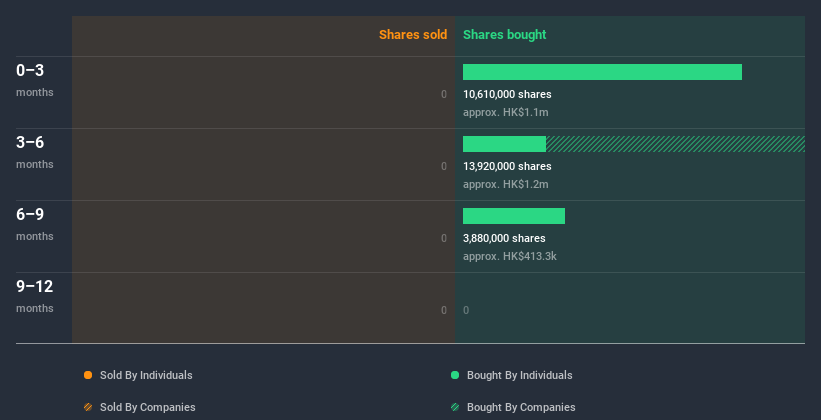821x420 pixels.
Task: Click the shares sold zero in 0–3 months row
Action: 444,94
